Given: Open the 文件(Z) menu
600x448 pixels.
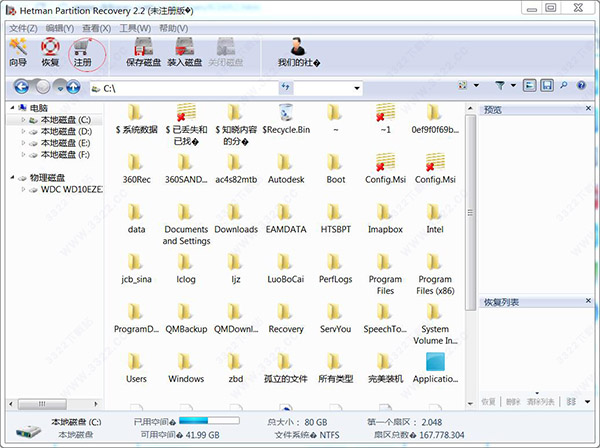Looking at the screenshot, I should [23, 28].
